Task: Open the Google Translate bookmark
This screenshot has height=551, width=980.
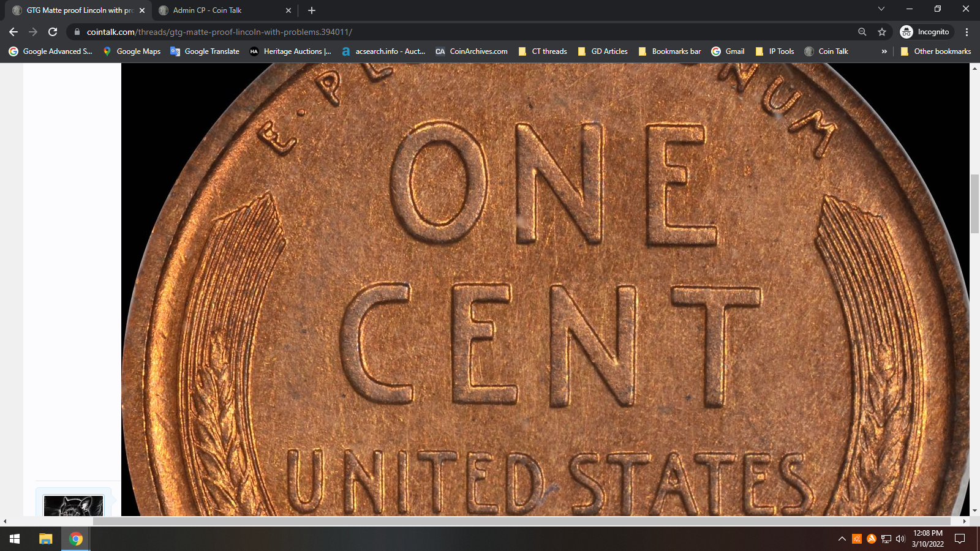Action: click(x=205, y=51)
